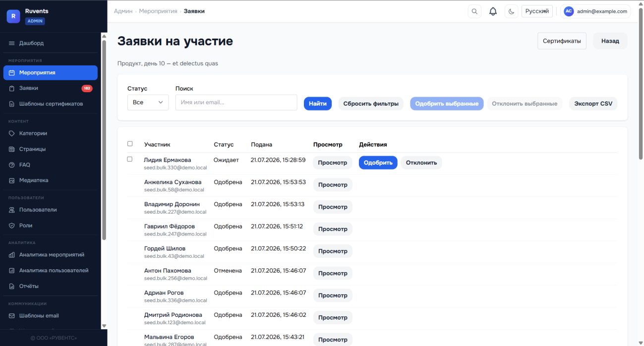The width and height of the screenshot is (644, 346).
Task: Click chart icon beside Аналитика мероприятий
Action: tap(12, 255)
